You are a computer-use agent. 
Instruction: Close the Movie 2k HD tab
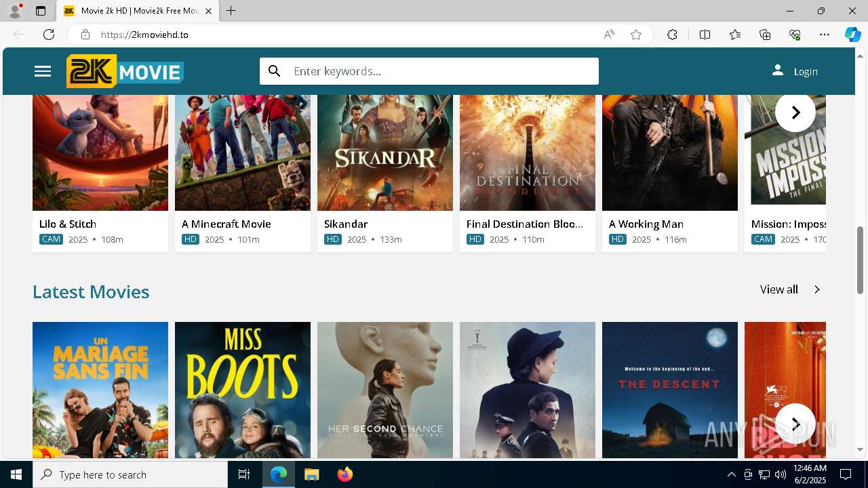pyautogui.click(x=209, y=11)
